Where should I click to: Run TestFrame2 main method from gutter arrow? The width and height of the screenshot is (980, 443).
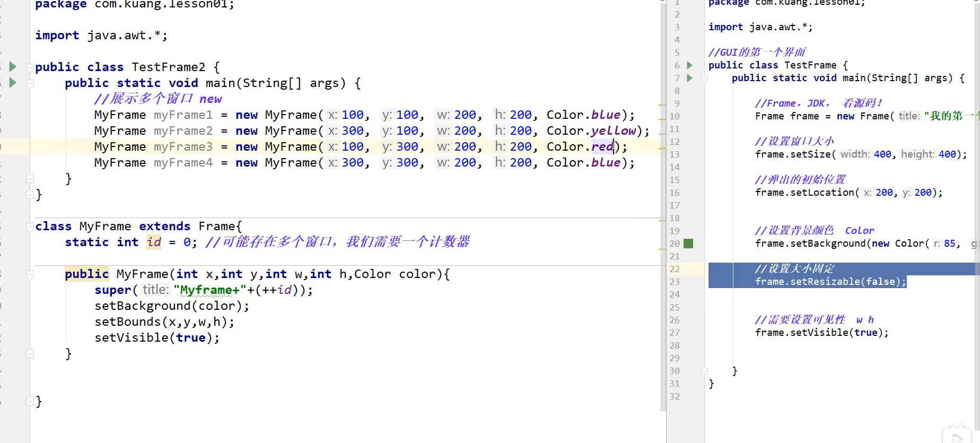[13, 83]
